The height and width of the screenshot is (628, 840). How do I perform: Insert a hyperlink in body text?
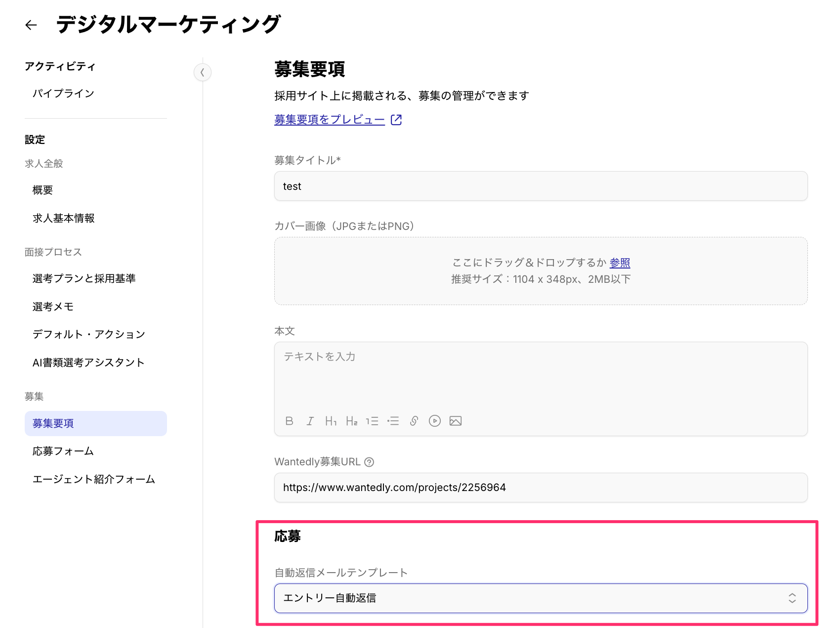tap(414, 421)
